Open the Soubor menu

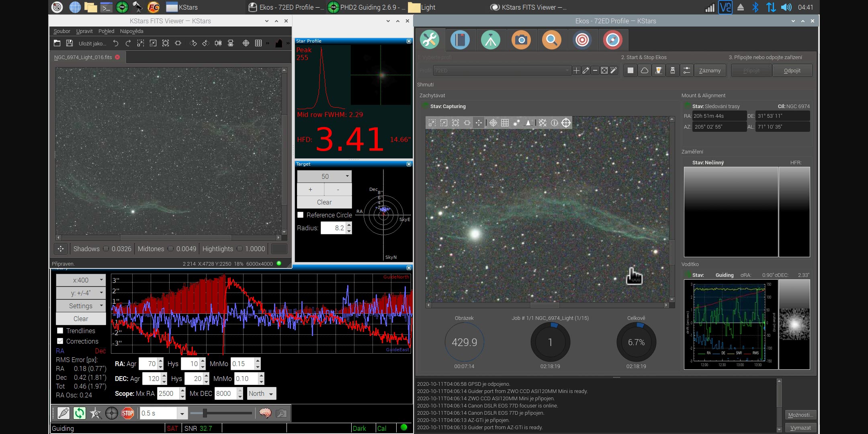[x=62, y=31]
